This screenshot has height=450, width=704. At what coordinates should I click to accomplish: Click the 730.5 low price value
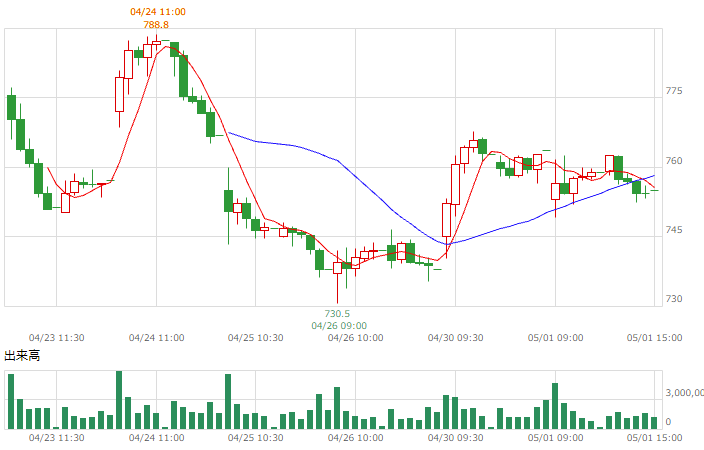pos(337,313)
